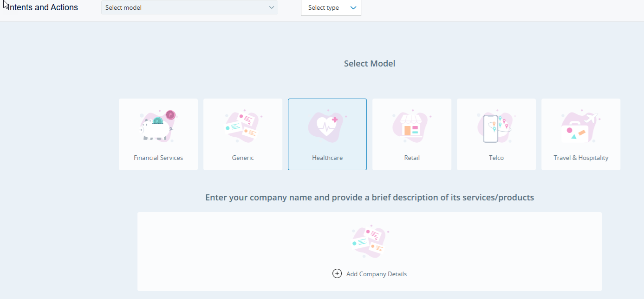Switch selection to the Retail model card

click(x=412, y=134)
